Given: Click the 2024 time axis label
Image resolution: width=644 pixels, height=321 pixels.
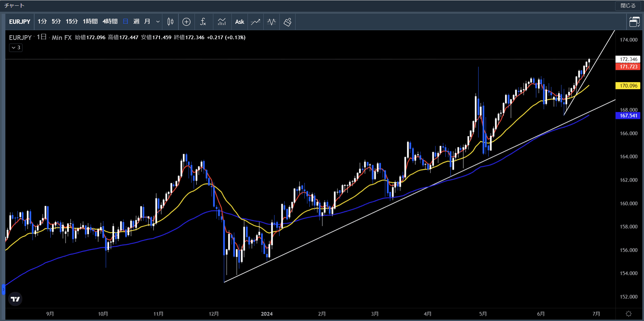Looking at the screenshot, I should pos(267,314).
